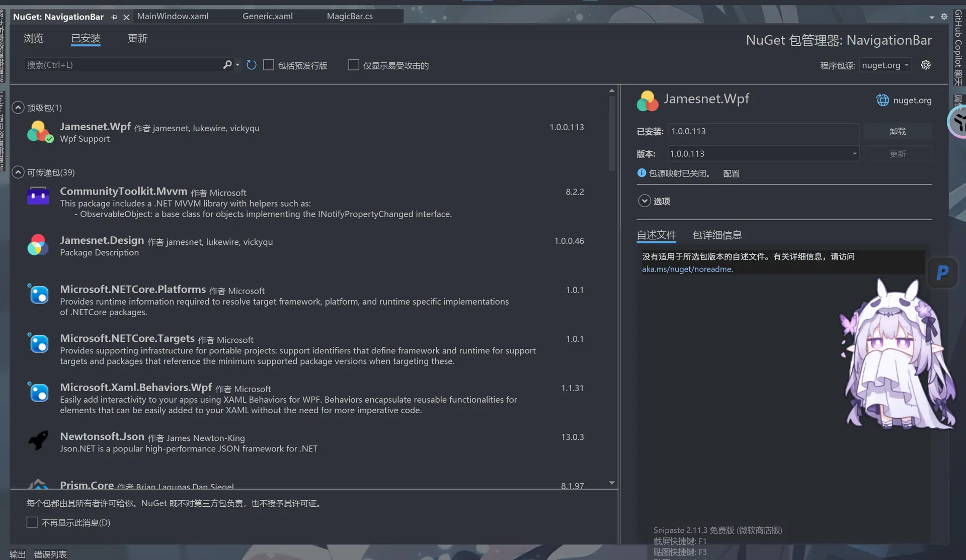Select the Newtonsoft.Json package title

click(x=102, y=436)
